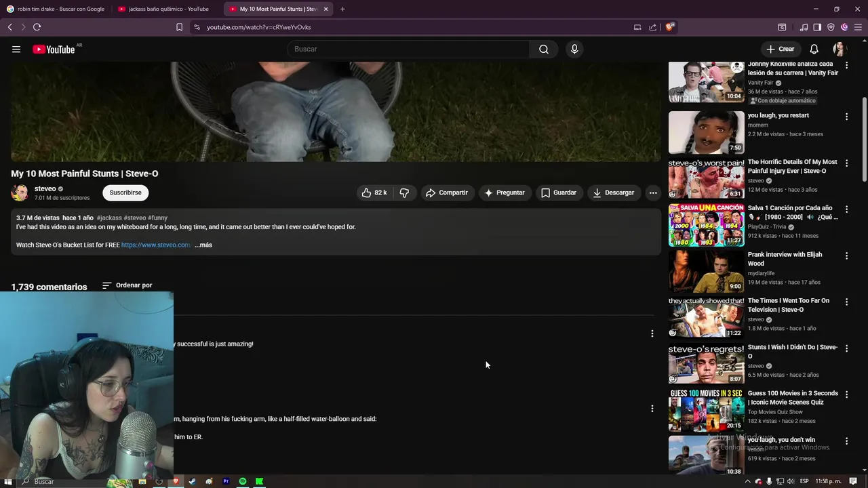Toggle the browser sidebar panel
Viewport: 868px width, 488px height.
[x=817, y=27]
